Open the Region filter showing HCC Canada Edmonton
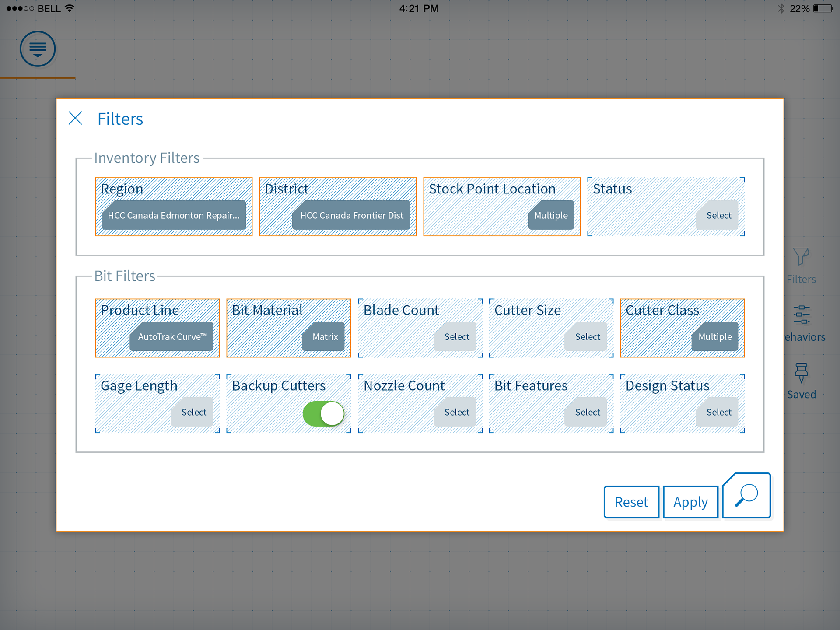840x630 pixels. click(174, 215)
